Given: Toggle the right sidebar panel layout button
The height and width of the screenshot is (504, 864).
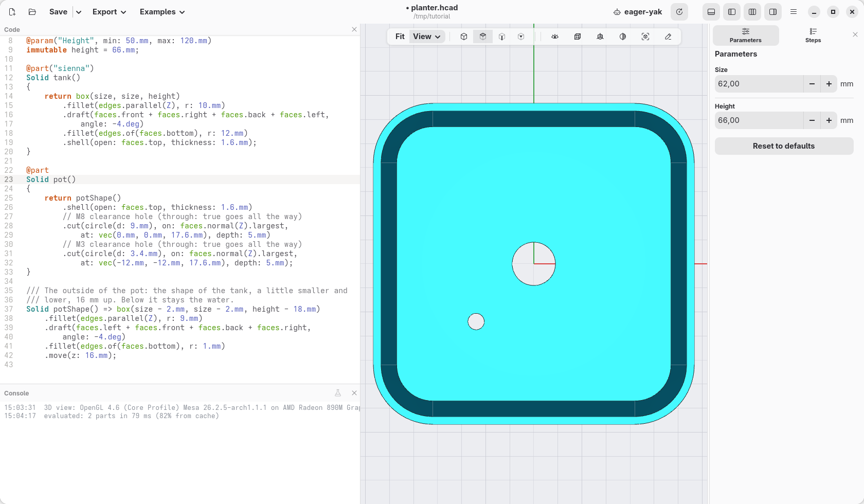Looking at the screenshot, I should click(773, 12).
